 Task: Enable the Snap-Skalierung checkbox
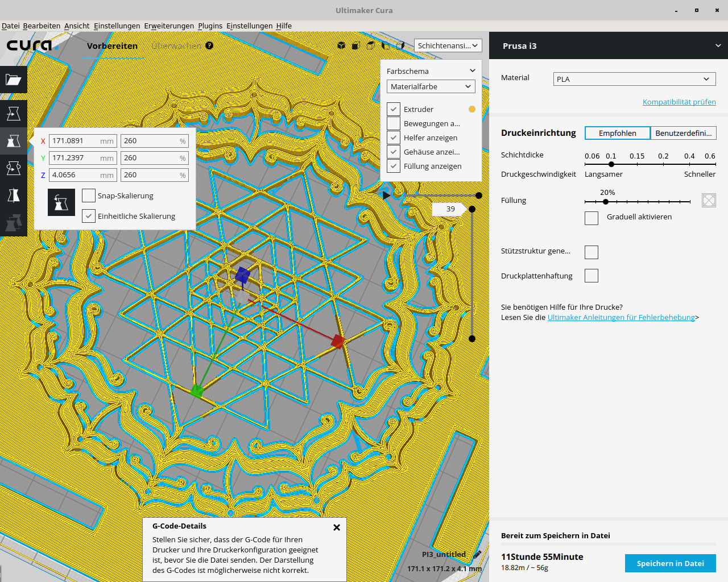[89, 196]
